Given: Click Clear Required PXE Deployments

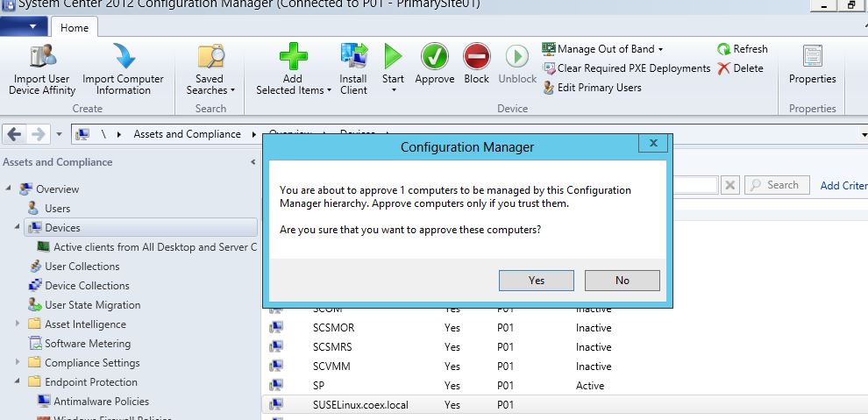Looking at the screenshot, I should point(626,68).
